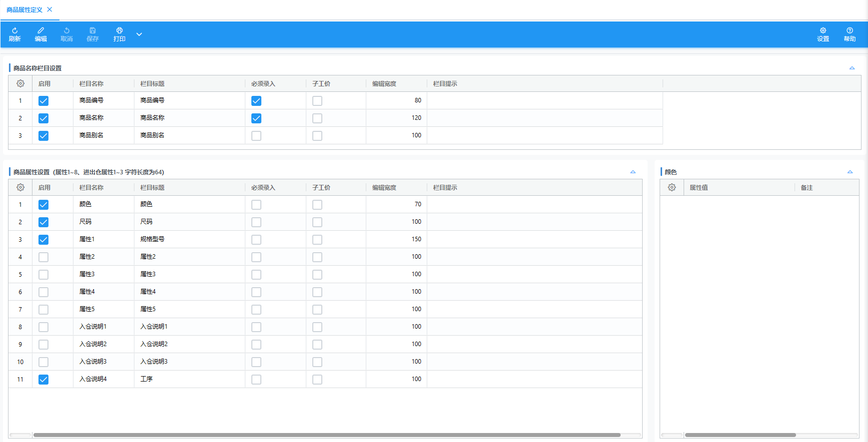
Task: Click the 编辑宽度 column header in attributes table
Action: 384,188
